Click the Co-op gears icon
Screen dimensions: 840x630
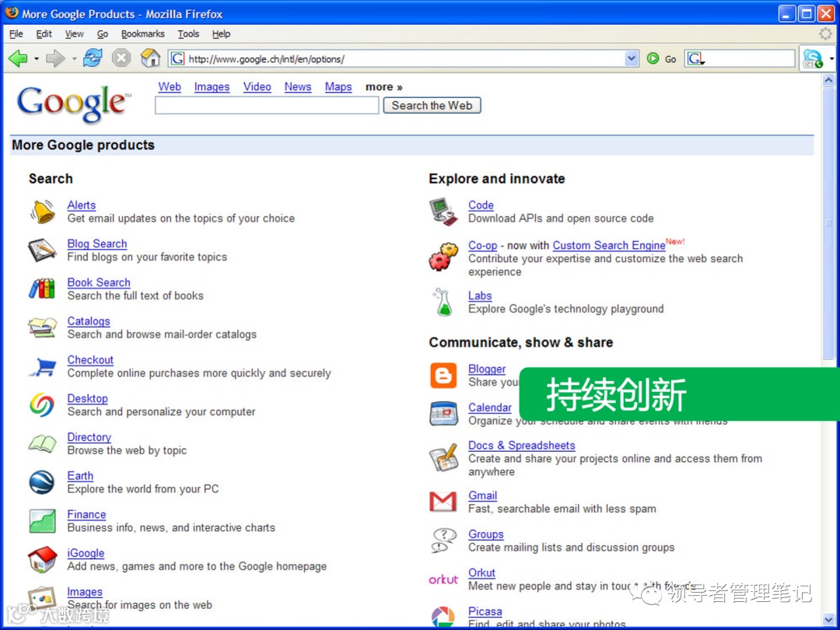coord(443,256)
